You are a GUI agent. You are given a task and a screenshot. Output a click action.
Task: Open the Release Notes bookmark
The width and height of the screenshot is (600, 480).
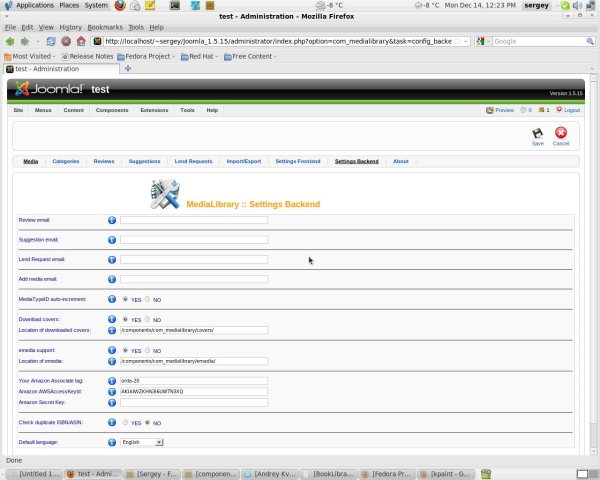[x=87, y=57]
